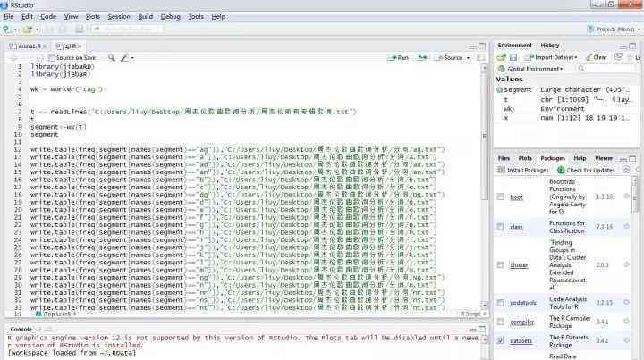Click the open file folder icon
The width and height of the screenshot is (644, 360).
point(28,29)
